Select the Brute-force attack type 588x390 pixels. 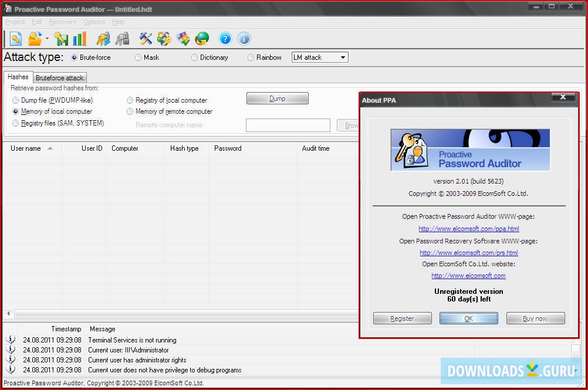click(91, 57)
